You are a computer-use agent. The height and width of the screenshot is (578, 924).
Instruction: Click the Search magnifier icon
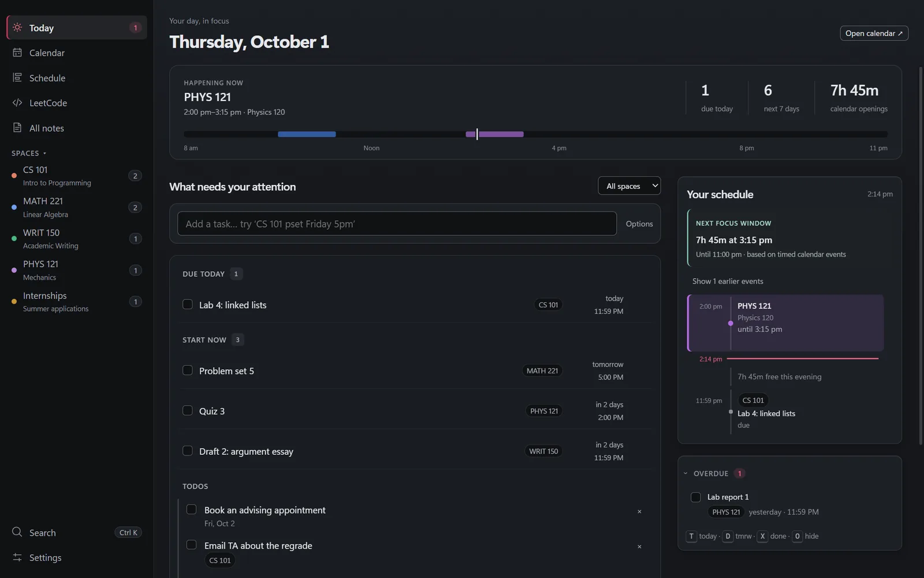17,532
